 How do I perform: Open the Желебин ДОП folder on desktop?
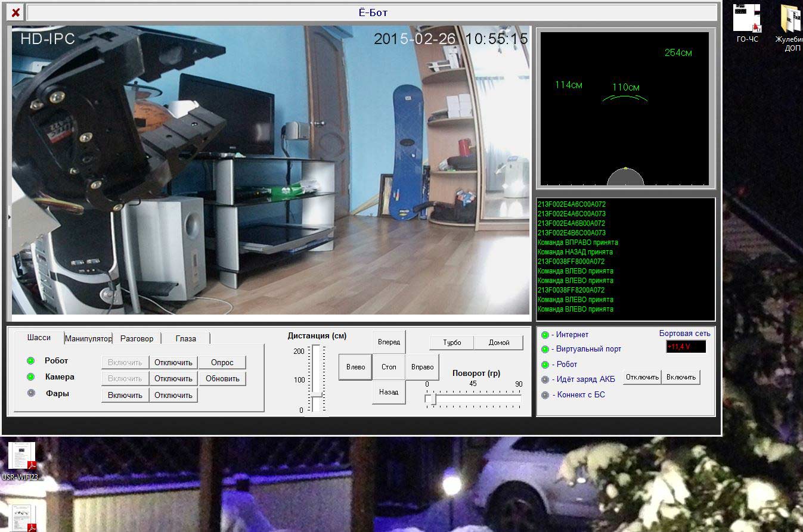[x=791, y=21]
